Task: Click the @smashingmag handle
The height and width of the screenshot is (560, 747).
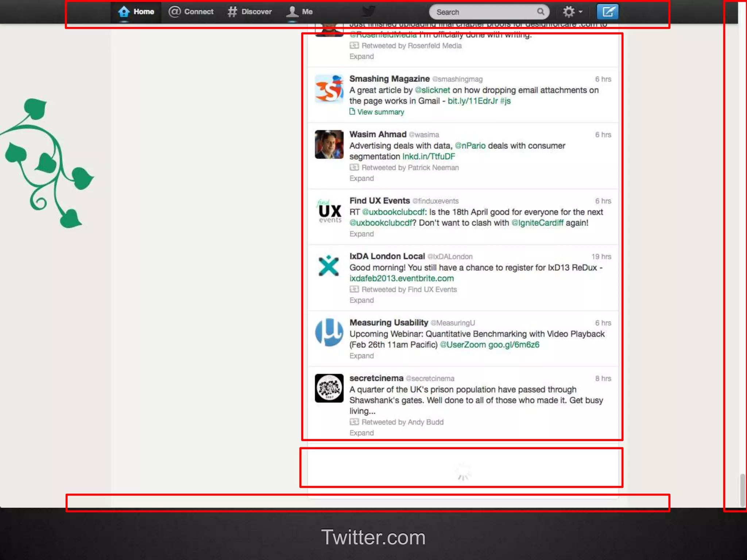Action: pyautogui.click(x=457, y=79)
